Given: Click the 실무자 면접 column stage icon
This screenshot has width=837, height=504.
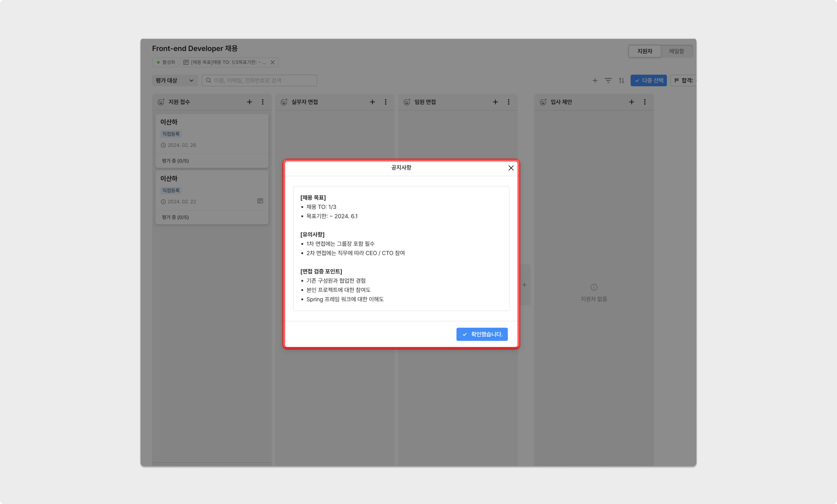Looking at the screenshot, I should click(284, 102).
